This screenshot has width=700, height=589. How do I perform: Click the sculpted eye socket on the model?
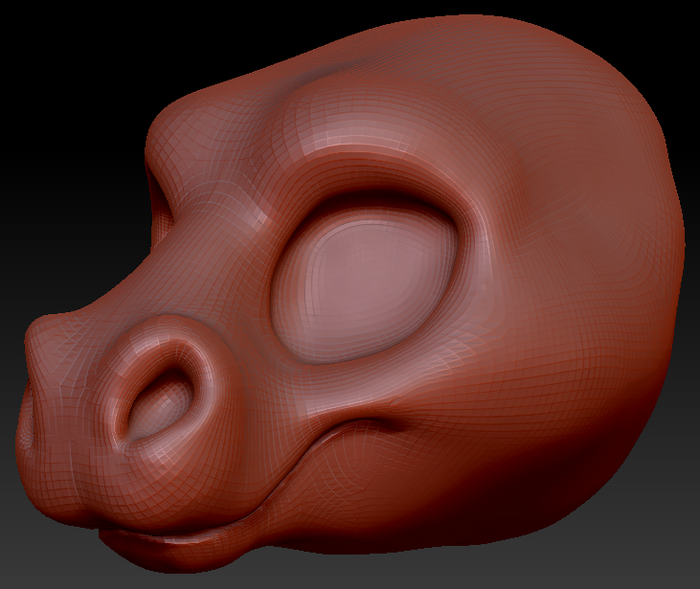pyautogui.click(x=366, y=279)
